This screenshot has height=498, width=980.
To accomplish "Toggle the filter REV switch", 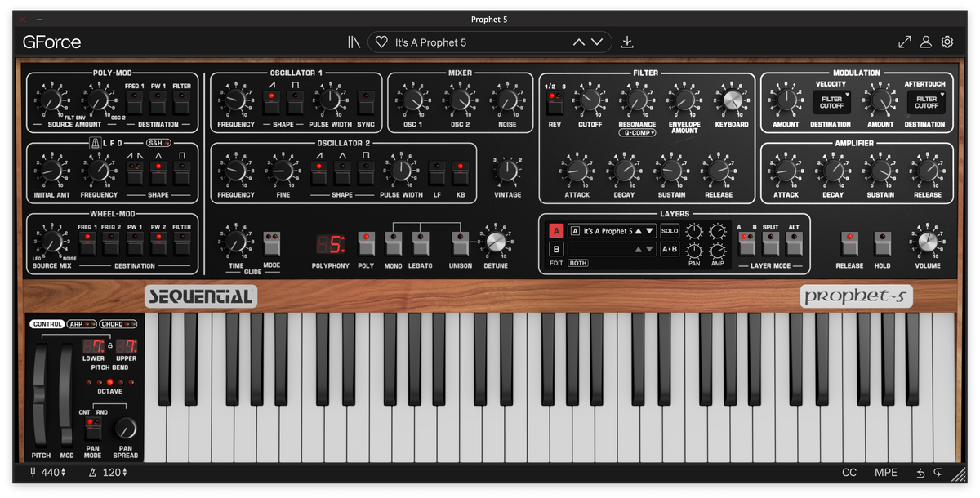I will pos(555,102).
